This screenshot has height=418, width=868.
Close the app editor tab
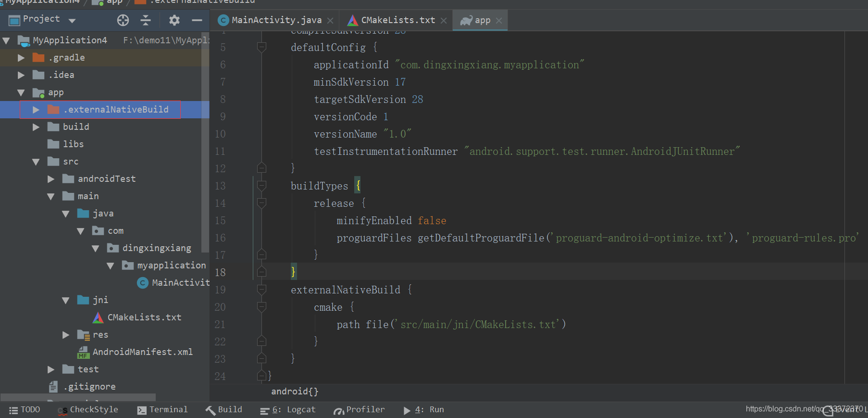click(499, 21)
